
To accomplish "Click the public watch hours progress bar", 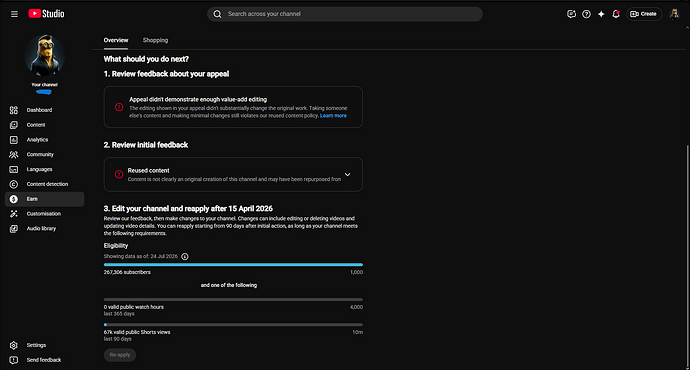I will (233, 300).
